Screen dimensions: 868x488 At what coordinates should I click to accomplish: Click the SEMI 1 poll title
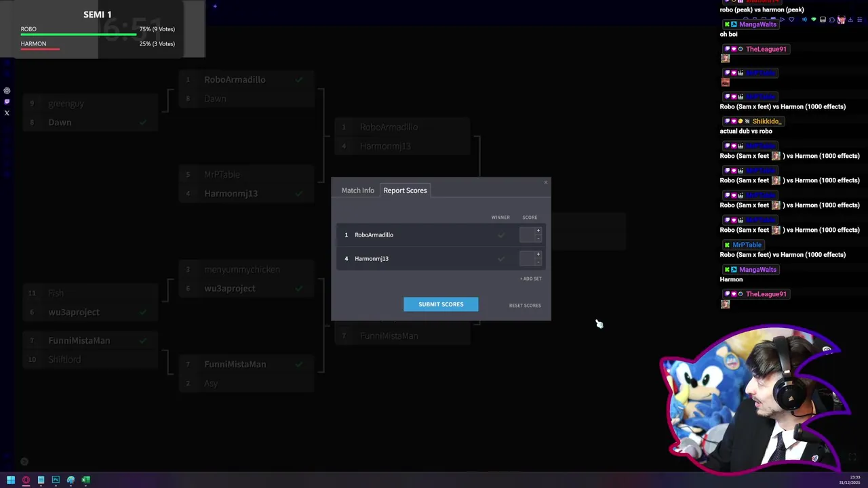(x=98, y=14)
